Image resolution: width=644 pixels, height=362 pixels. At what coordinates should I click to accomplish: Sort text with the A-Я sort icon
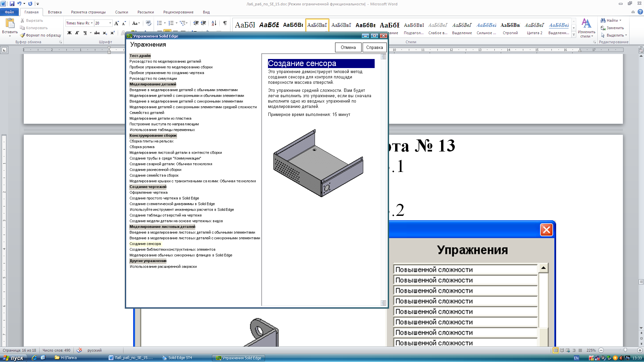pos(214,23)
